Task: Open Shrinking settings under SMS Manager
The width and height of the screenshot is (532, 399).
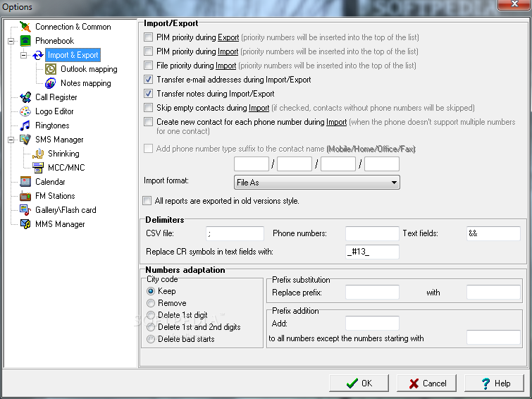Action: coord(63,154)
